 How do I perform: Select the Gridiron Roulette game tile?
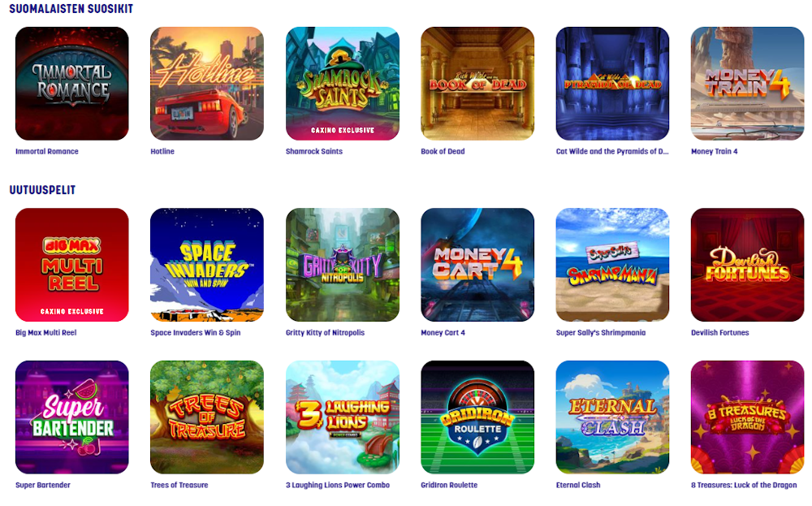coord(477,417)
